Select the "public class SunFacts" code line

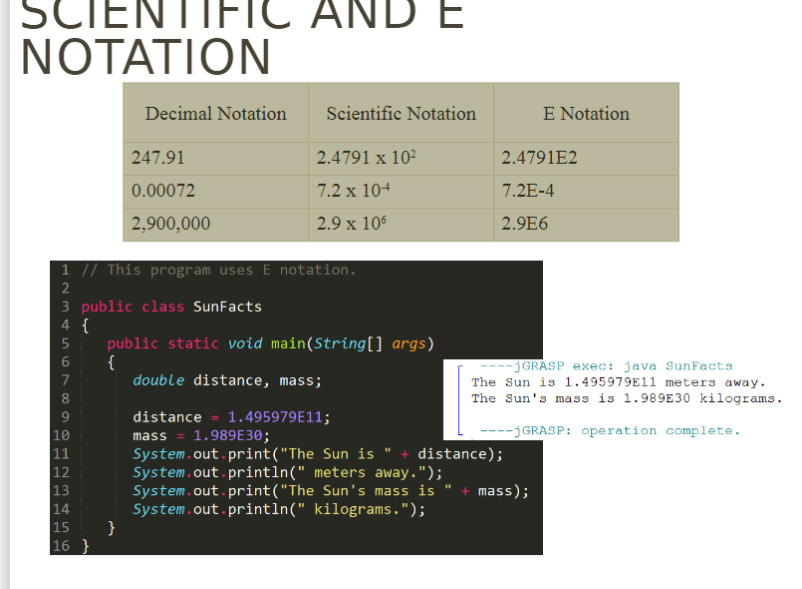click(171, 306)
